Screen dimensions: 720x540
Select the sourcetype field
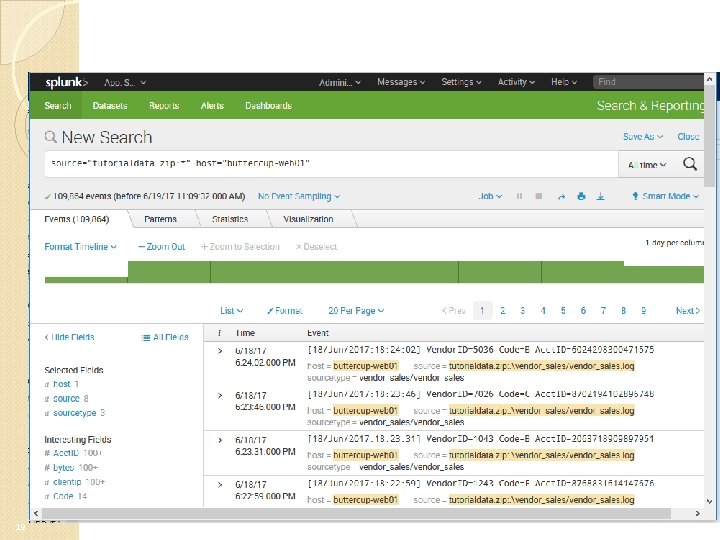[x=74, y=413]
